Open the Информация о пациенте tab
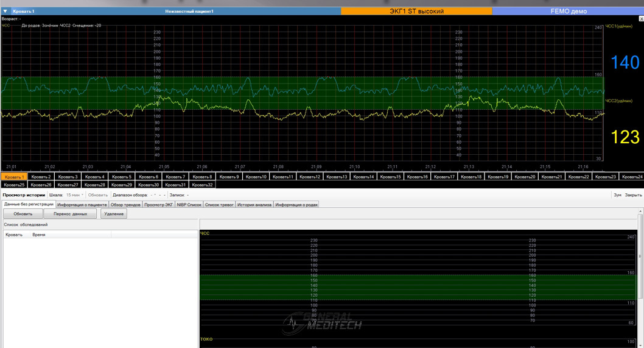644x348 pixels. [x=82, y=205]
